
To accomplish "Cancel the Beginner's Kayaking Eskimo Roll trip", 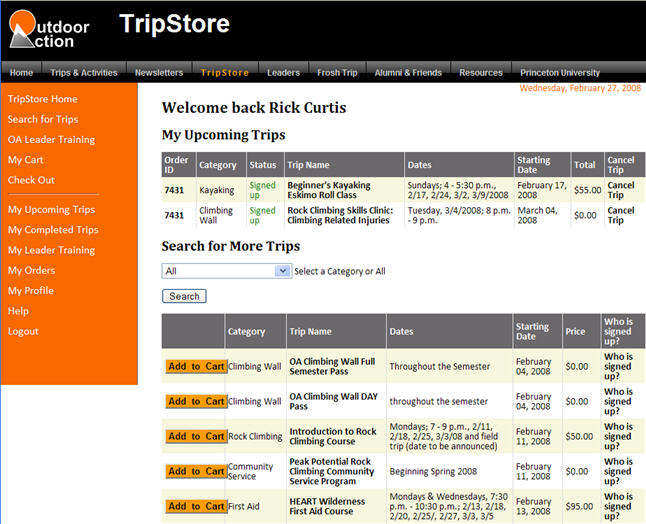I will click(x=620, y=190).
